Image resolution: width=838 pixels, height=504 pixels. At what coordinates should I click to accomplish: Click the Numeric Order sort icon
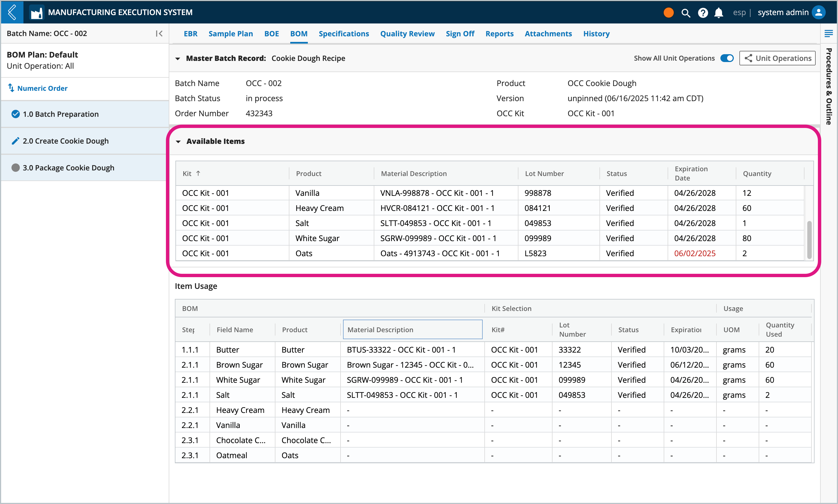11,88
